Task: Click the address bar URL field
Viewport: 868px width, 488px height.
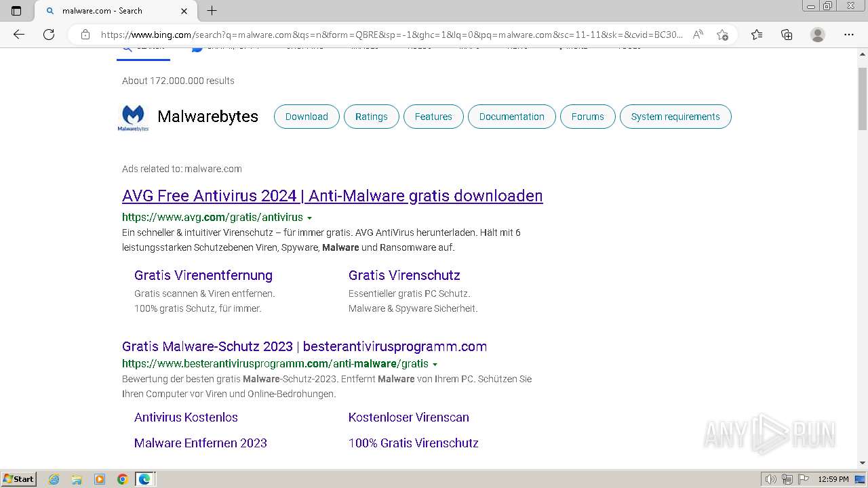Action: tap(391, 35)
